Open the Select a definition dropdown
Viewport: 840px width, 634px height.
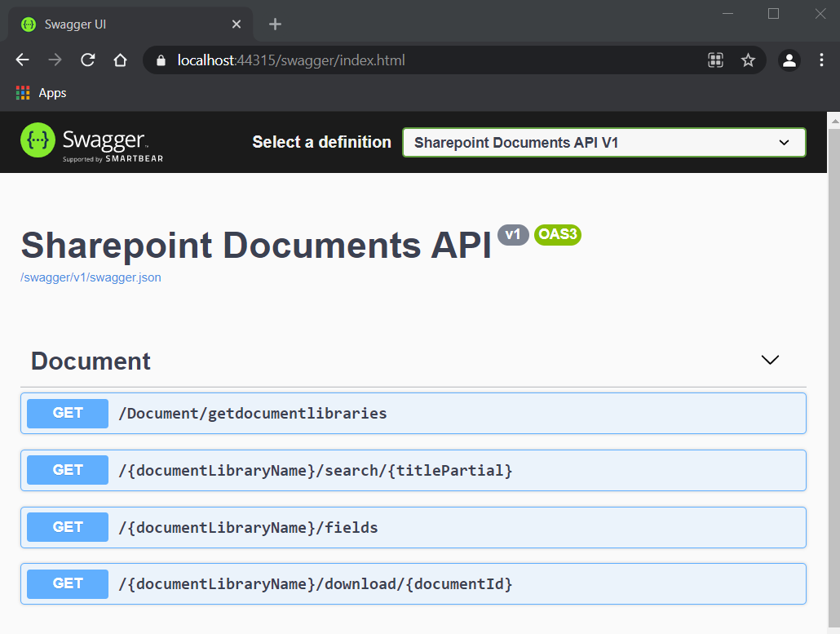(603, 142)
